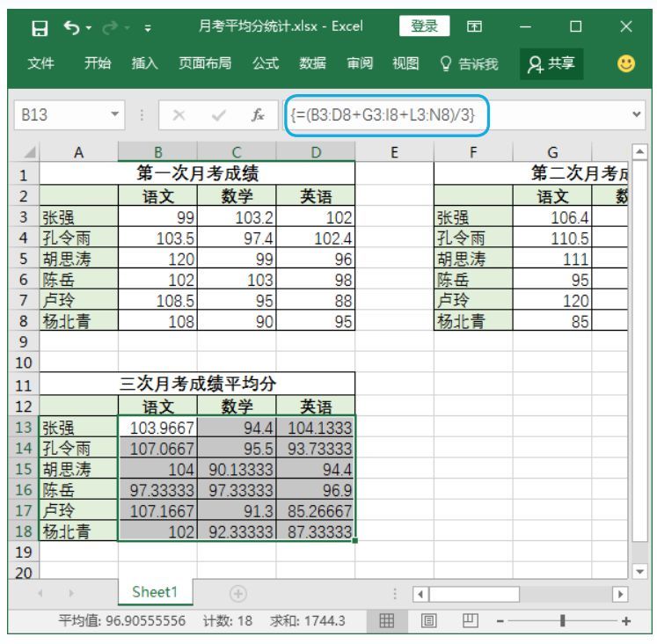657x644 pixels.
Task: Open the 文件 menu
Action: coord(41,63)
